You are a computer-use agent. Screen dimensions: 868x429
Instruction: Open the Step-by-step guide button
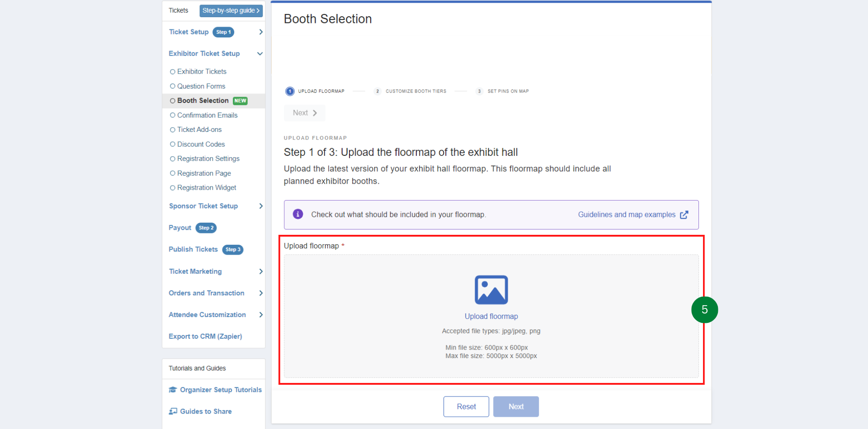click(231, 10)
